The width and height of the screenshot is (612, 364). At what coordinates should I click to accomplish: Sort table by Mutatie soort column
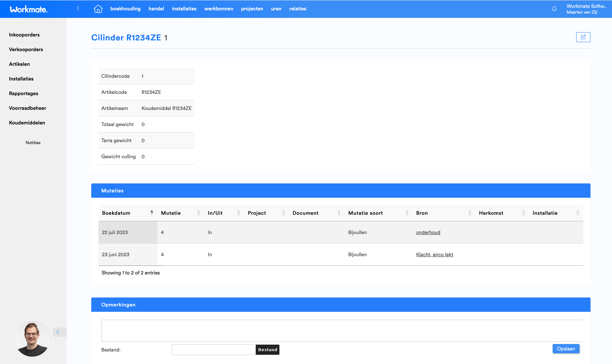pyautogui.click(x=366, y=213)
